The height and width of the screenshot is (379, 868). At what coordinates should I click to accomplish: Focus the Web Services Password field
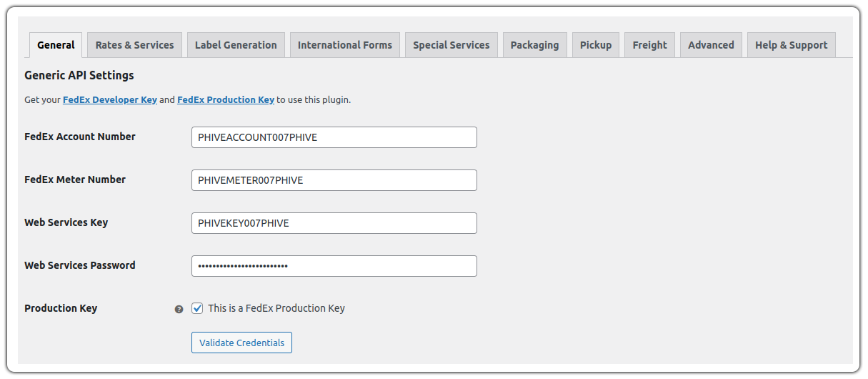334,266
